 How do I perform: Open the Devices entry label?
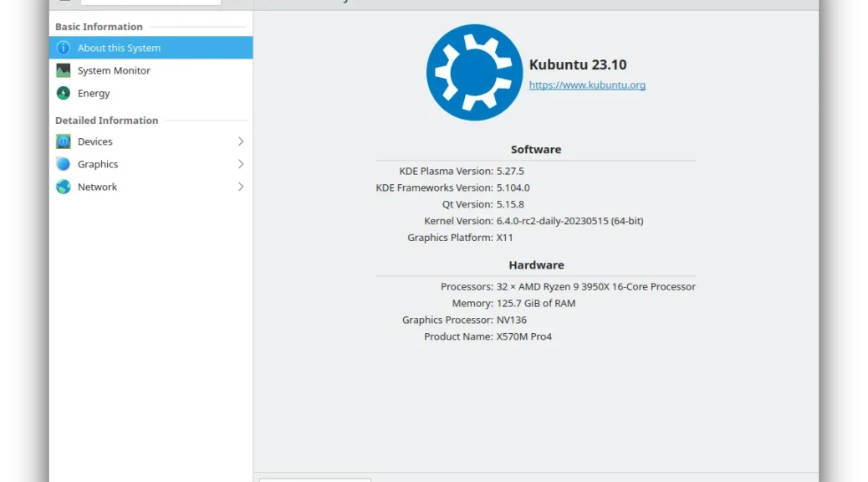(95, 141)
